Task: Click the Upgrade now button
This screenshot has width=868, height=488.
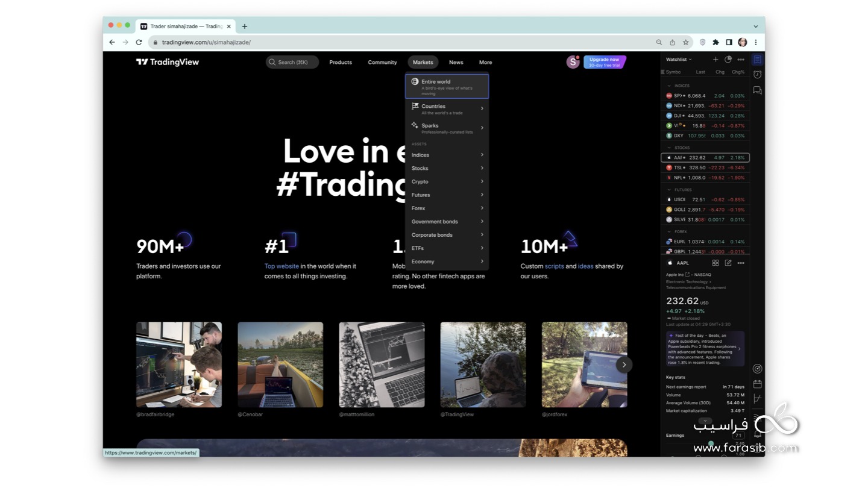Action: point(605,62)
